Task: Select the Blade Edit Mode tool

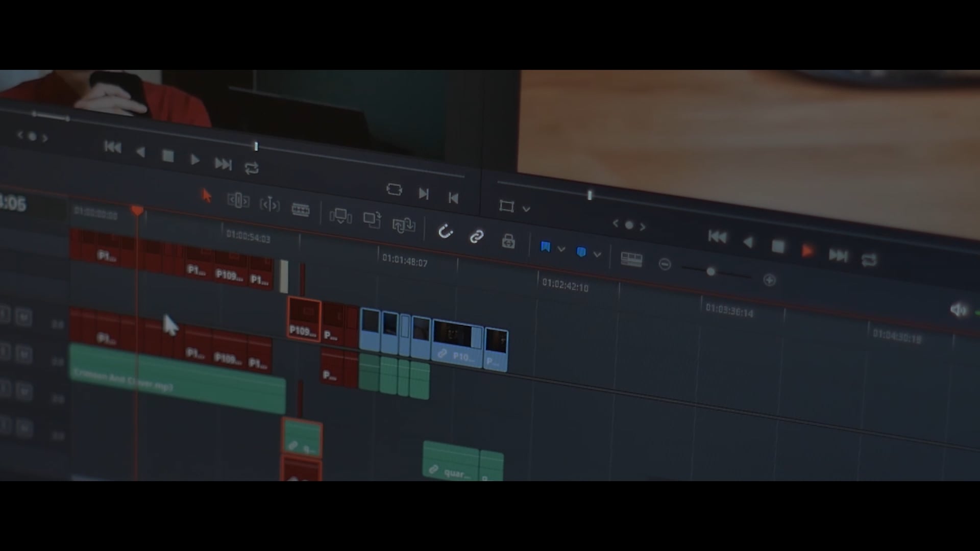Action: [x=300, y=210]
